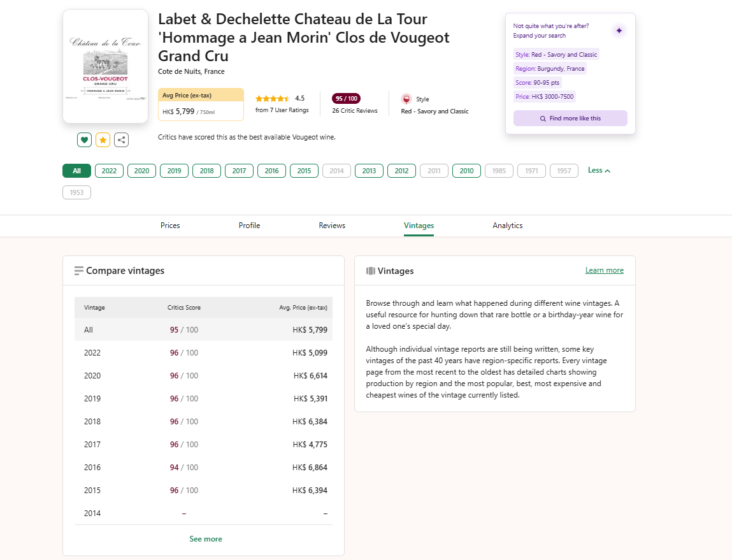732x560 pixels.
Task: Select the 2010 vintage pill
Action: 466,171
